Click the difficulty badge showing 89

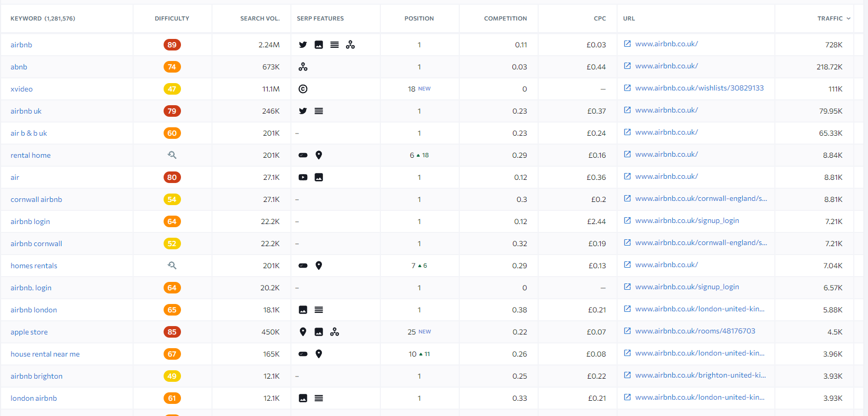coord(172,45)
